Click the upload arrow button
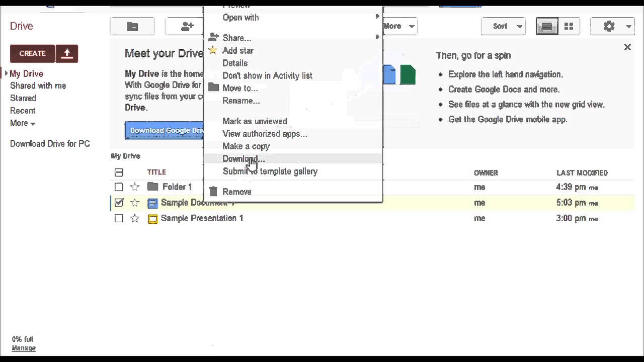This screenshot has height=362, width=644. coord(67,54)
